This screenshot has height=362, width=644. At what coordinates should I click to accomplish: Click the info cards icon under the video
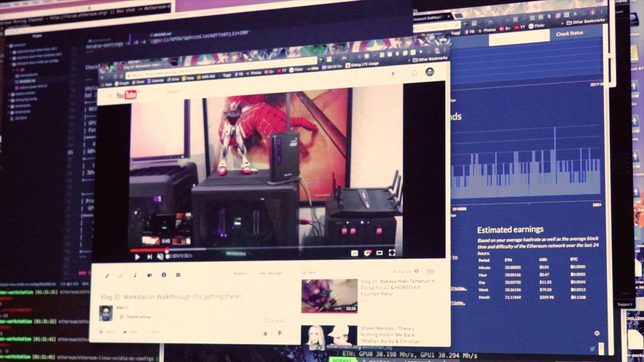tap(164, 275)
